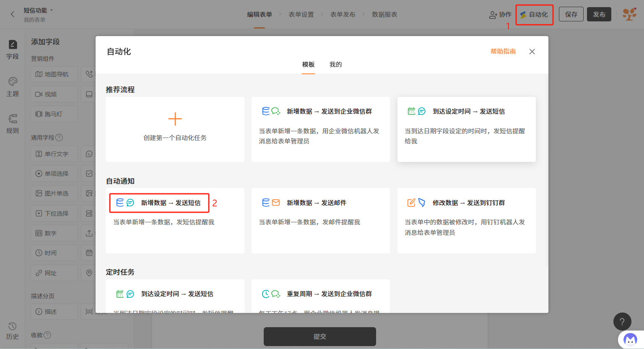Go back with the left arrow icon
This screenshot has height=349, width=644.
[x=13, y=14]
